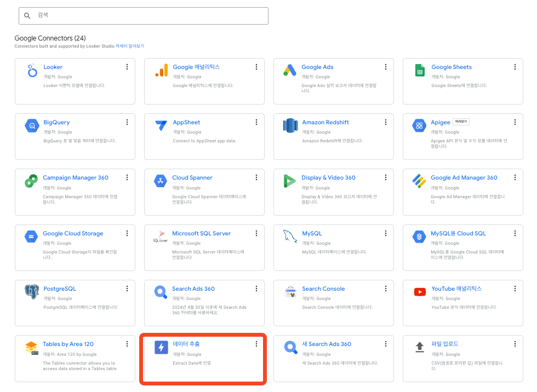Screen dimensions: 537x392
Task: Open the three-dot menu on Microsoft SQL Server
Action: coord(256,233)
